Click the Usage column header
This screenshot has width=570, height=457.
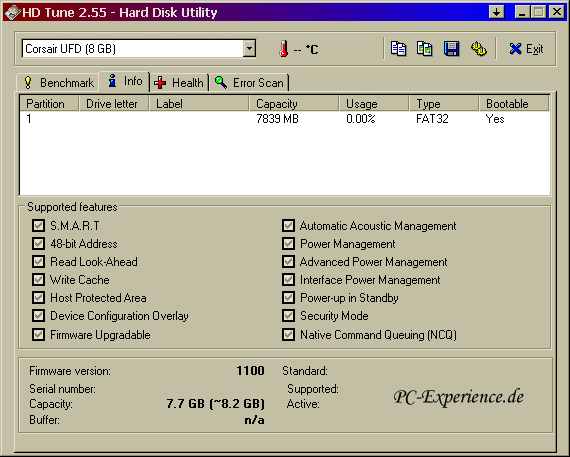[x=374, y=104]
